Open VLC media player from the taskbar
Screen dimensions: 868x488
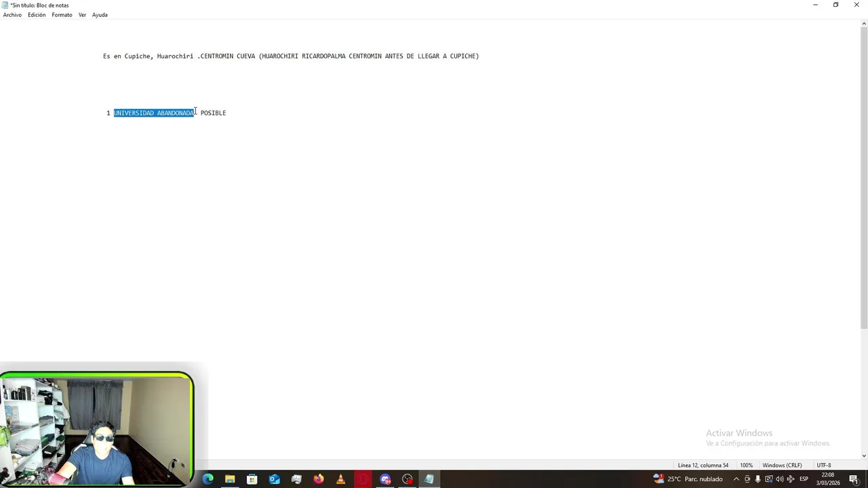point(340,479)
